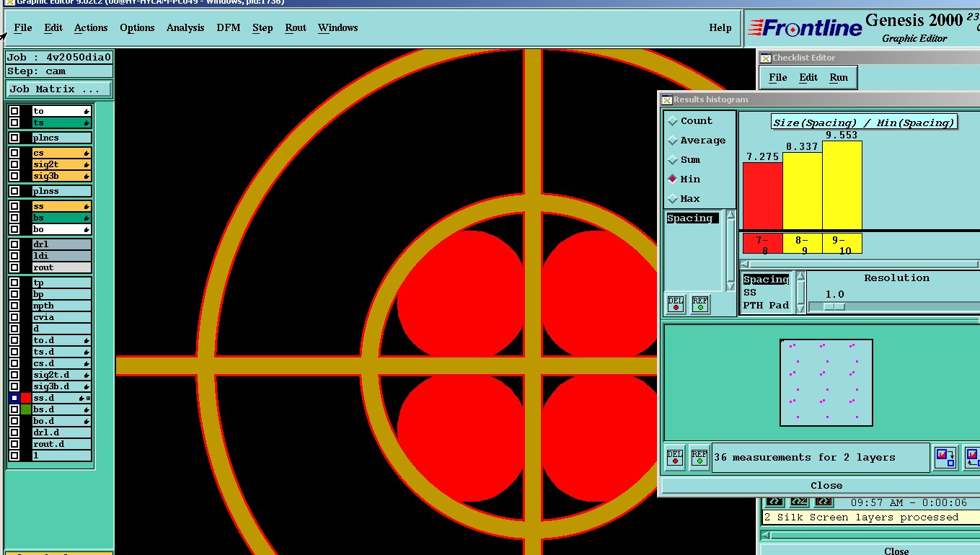The width and height of the screenshot is (980, 555).
Task: Click the green color swatch on the bs.d layer
Action: (26, 409)
